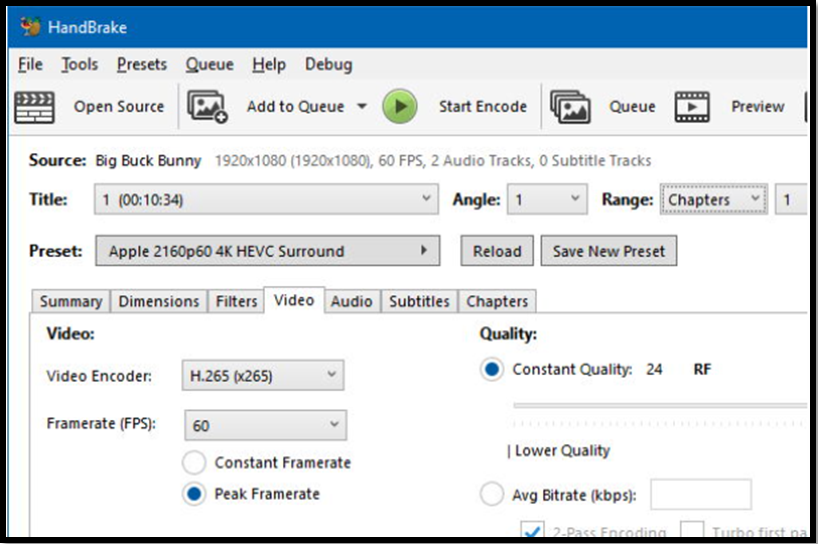Click the Start Encode label

483,106
